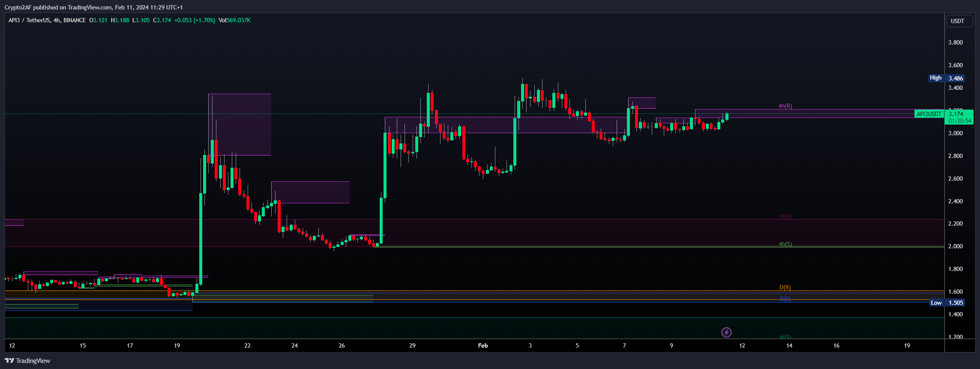Click the W(R) weekly resistance label
Image resolution: width=980 pixels, height=369 pixels.
click(785, 216)
